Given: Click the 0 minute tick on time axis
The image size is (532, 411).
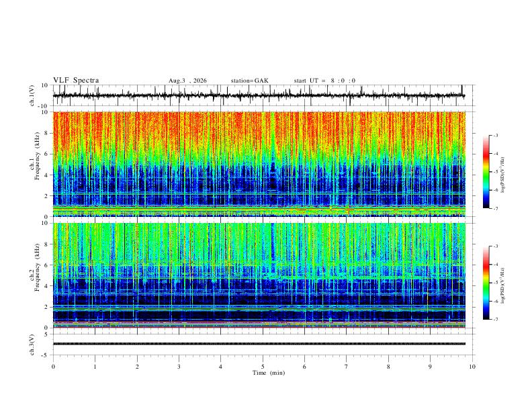Looking at the screenshot, I should pyautogui.click(x=53, y=367).
